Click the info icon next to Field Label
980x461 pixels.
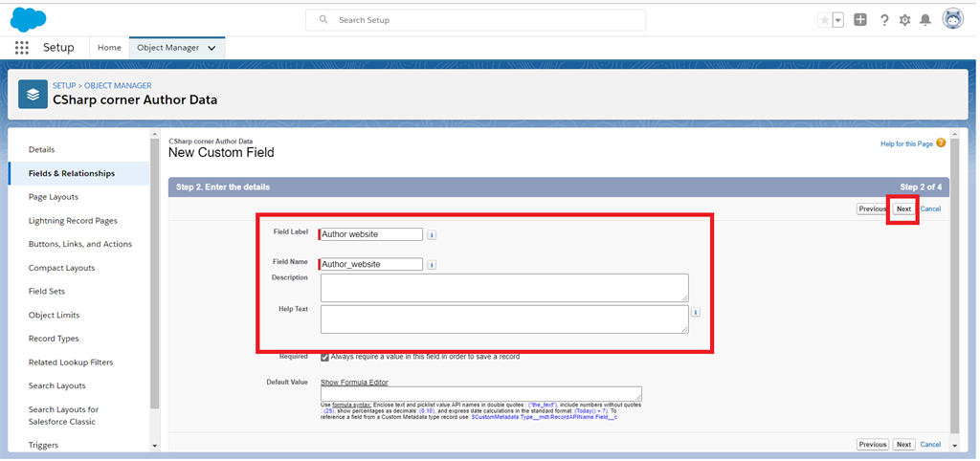432,235
